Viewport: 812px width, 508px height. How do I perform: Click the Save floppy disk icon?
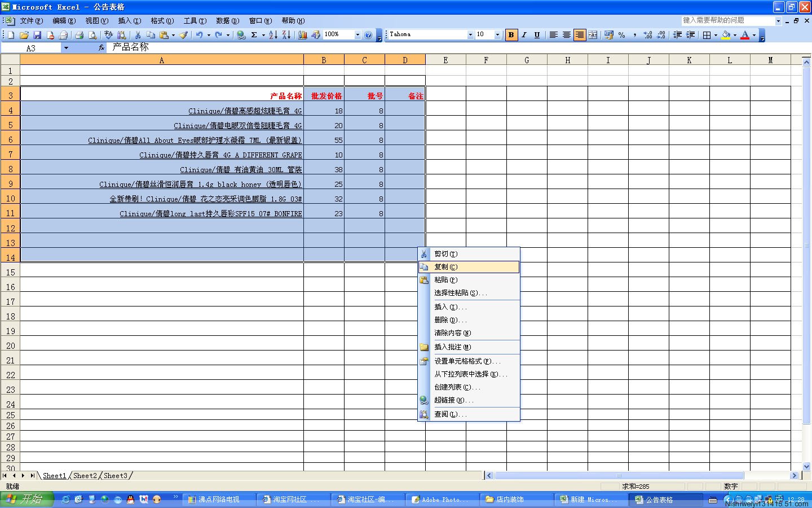pos(37,35)
